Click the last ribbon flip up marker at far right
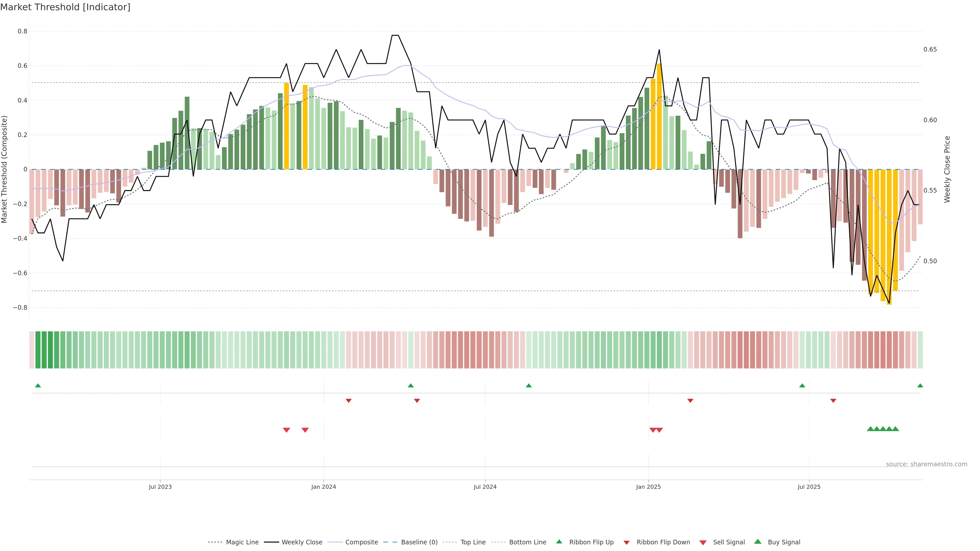Image resolution: width=980 pixels, height=551 pixels. [920, 386]
